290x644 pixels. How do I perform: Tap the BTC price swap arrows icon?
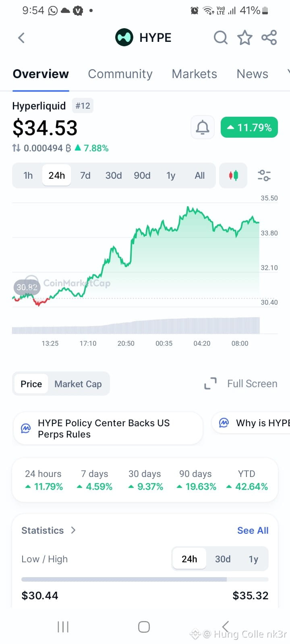[x=16, y=148]
